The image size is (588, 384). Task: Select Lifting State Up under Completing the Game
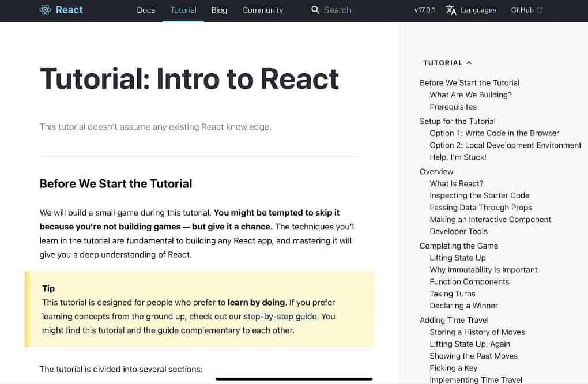[458, 258]
